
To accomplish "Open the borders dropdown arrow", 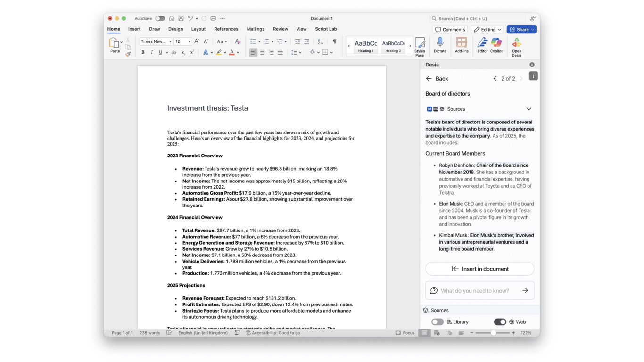I will point(331,52).
